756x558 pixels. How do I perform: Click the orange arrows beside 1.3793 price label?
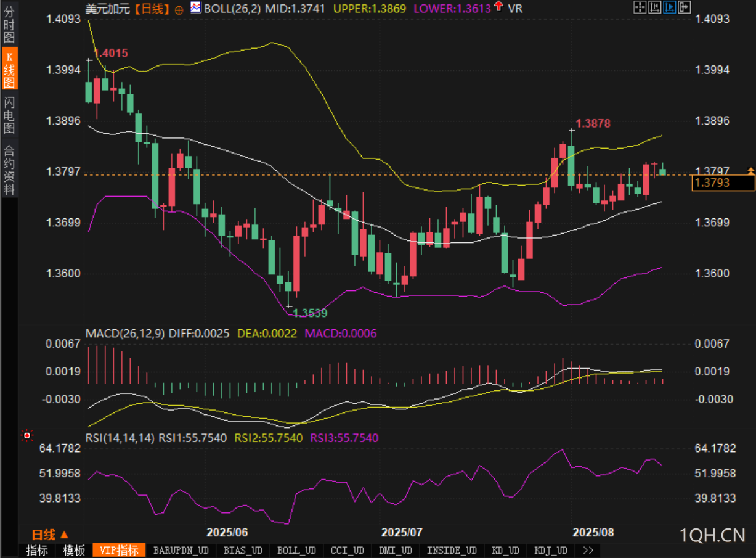[x=750, y=170]
